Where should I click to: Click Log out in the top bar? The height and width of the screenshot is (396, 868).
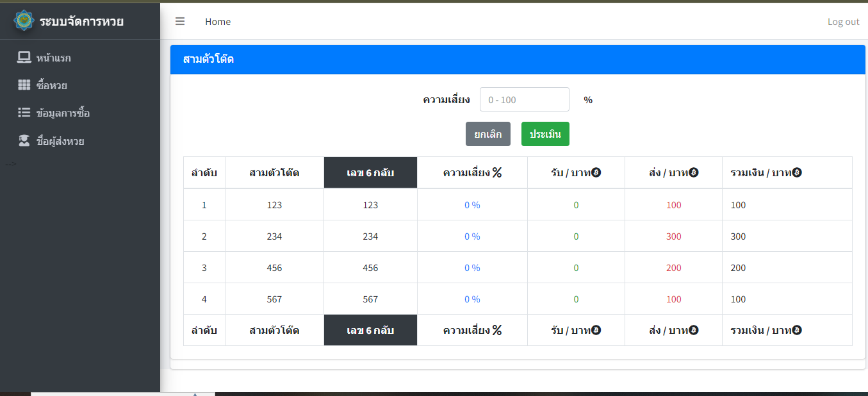[843, 22]
